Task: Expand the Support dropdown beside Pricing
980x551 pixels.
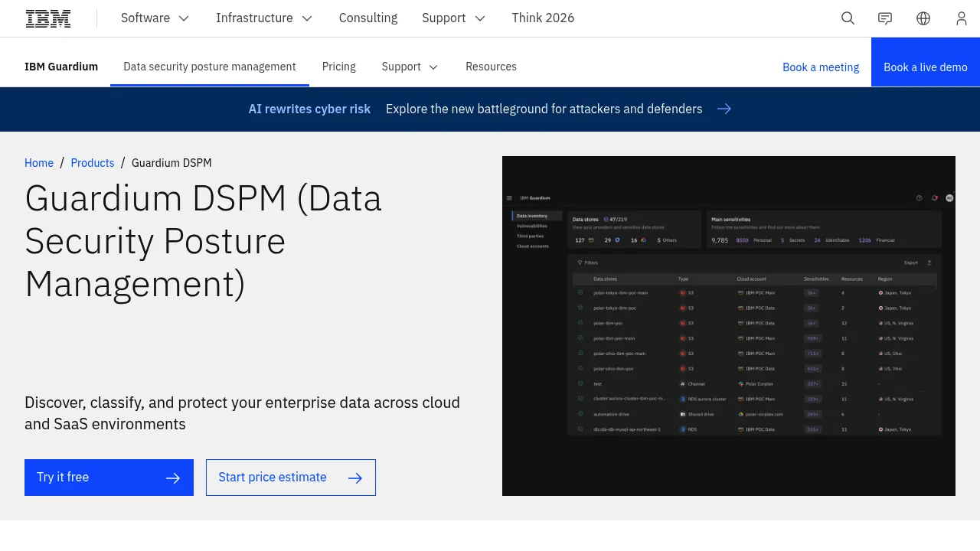Action: tap(410, 67)
